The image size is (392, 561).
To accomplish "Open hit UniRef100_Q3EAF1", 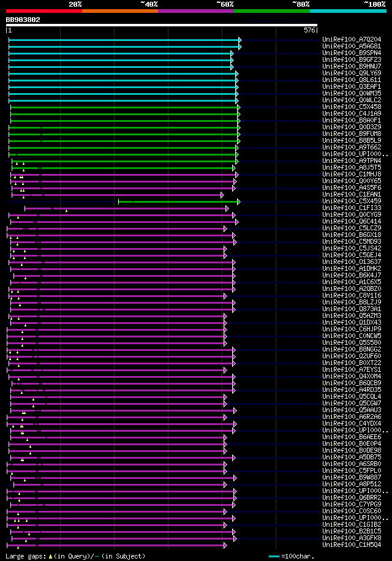I will tap(352, 86).
